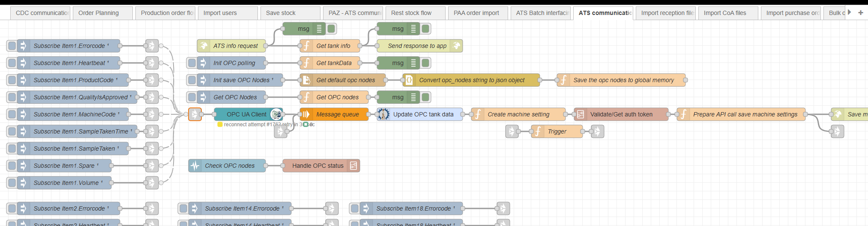
Task: Click function icon on Get tank info node
Action: 306,46
